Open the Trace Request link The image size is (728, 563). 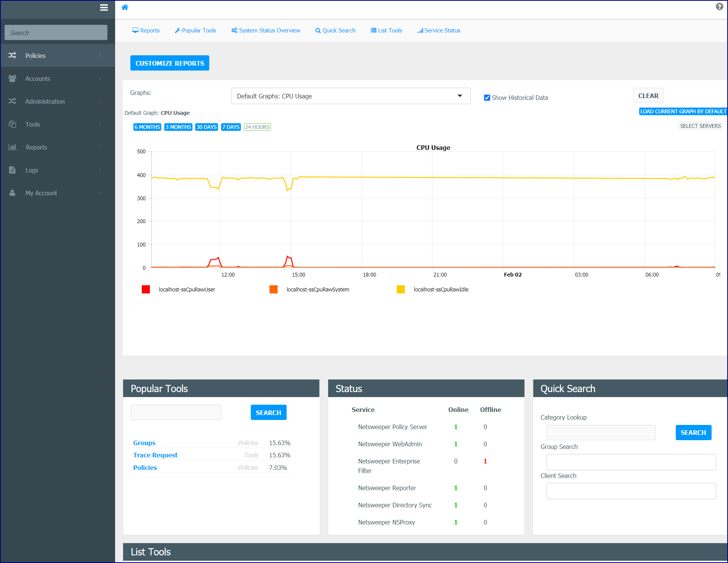click(x=155, y=455)
